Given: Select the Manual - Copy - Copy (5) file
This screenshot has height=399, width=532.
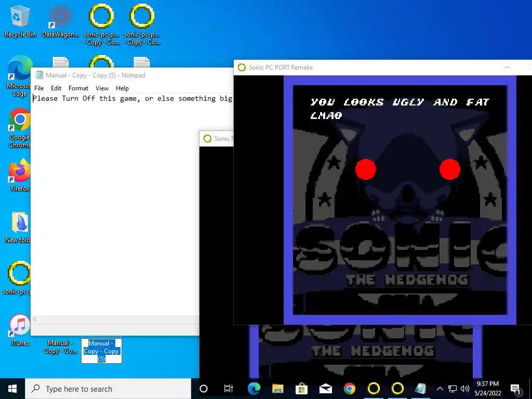Looking at the screenshot, I should tap(101, 351).
